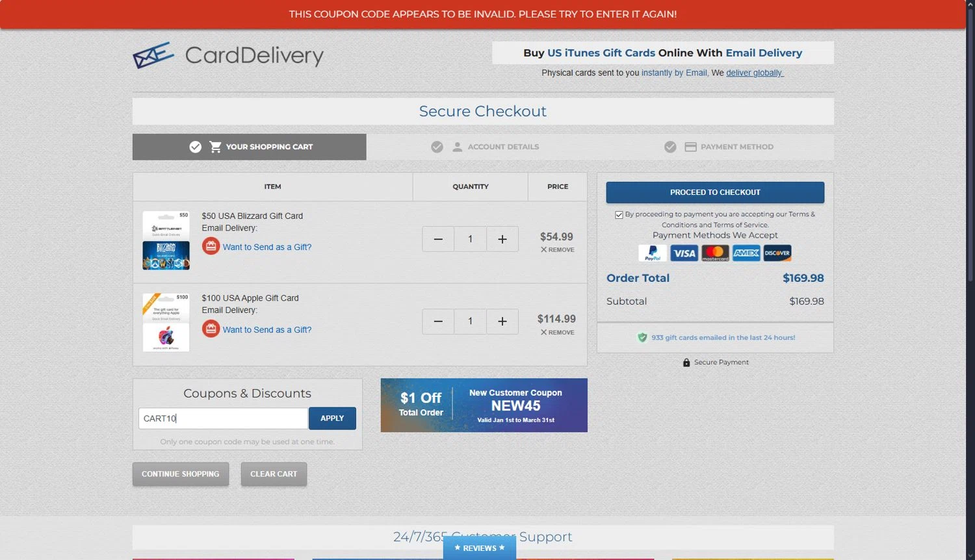Click '933 gift cards emailed' notice text
This screenshot has height=560, width=975.
(x=723, y=338)
